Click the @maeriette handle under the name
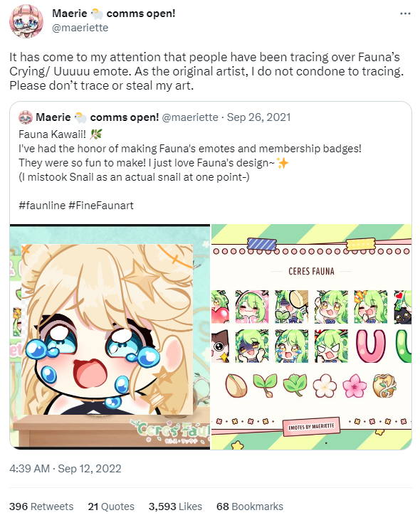The height and width of the screenshot is (525, 420). coord(80,28)
